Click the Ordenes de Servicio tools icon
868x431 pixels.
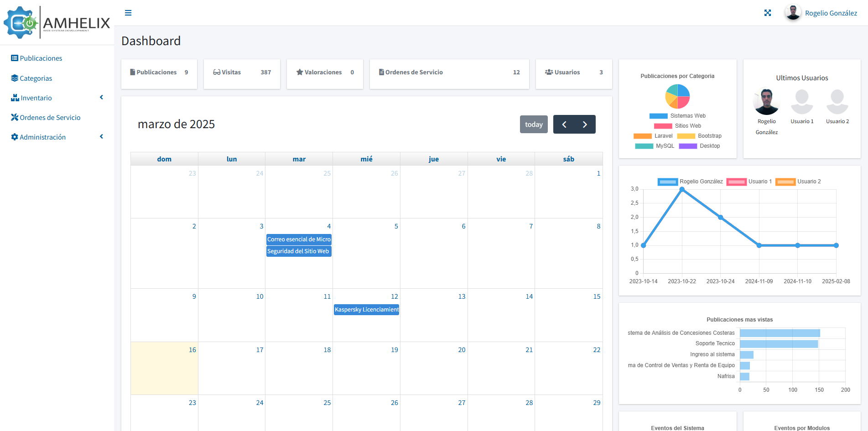click(15, 118)
